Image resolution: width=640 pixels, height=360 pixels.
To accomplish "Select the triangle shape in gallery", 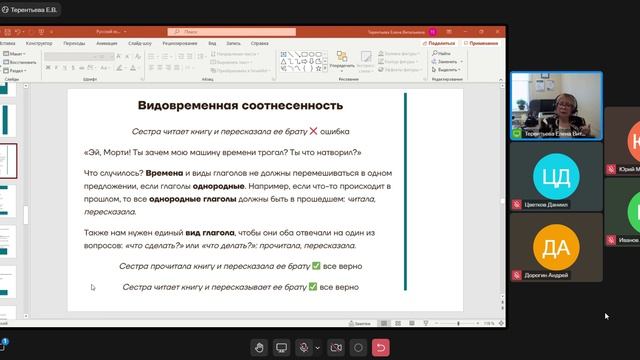I will [284, 62].
